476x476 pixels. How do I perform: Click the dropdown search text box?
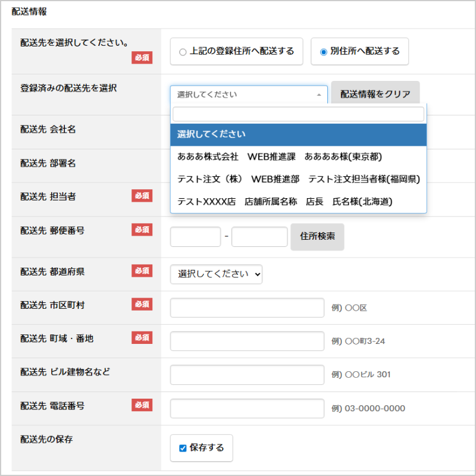point(298,114)
